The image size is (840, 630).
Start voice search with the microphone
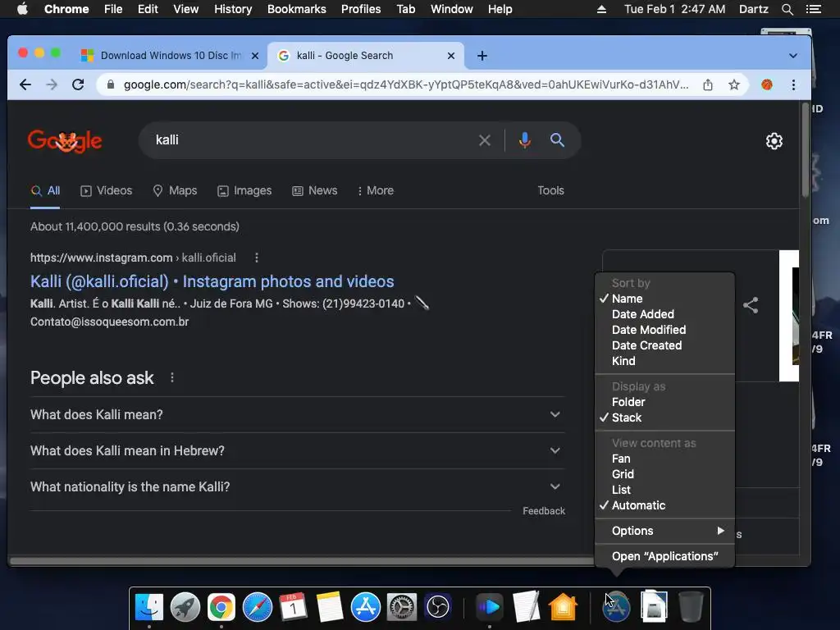tap(525, 140)
